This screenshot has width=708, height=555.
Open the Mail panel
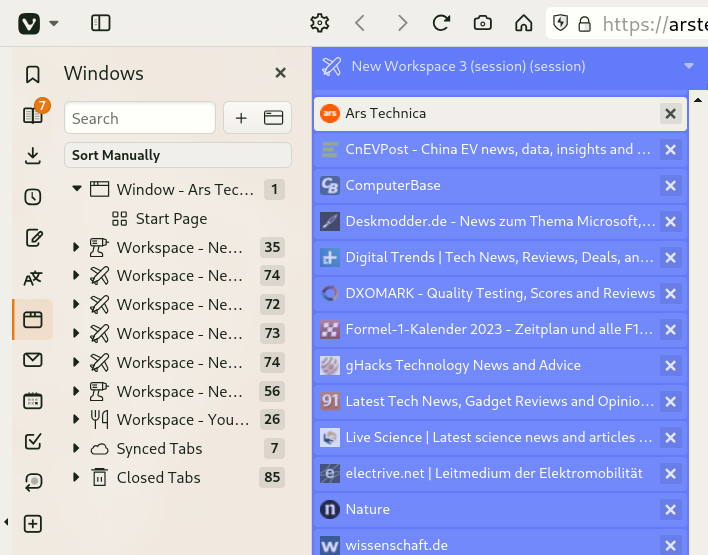(x=33, y=360)
